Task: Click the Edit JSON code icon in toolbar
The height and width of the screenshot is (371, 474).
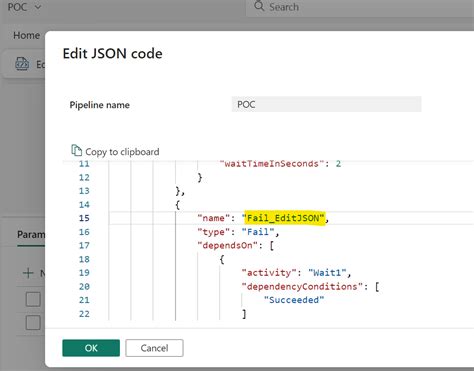Action: point(22,64)
